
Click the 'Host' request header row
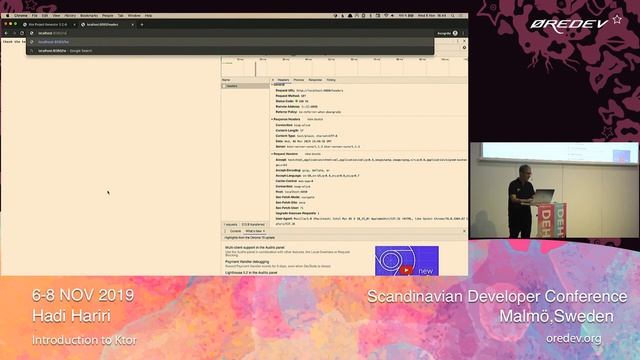tap(291, 191)
